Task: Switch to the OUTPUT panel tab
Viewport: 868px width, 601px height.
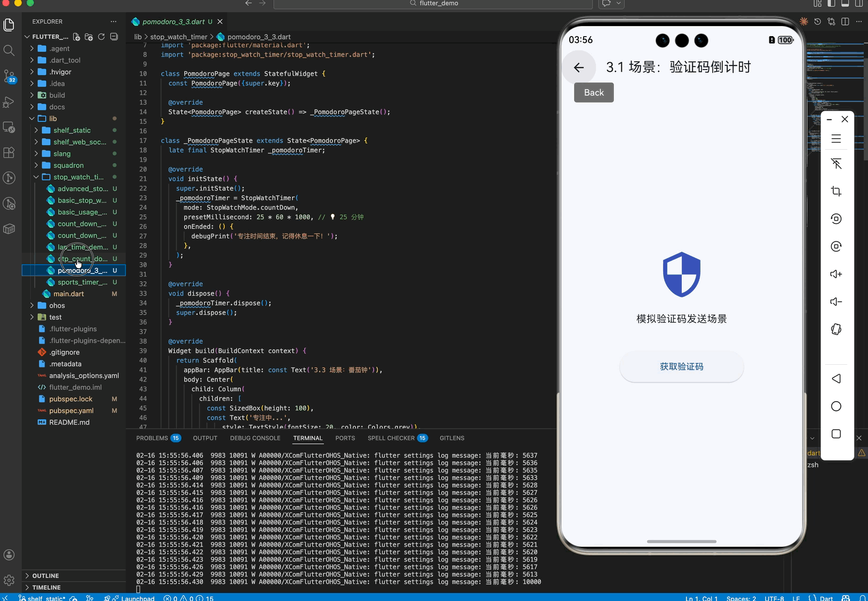Action: click(205, 438)
